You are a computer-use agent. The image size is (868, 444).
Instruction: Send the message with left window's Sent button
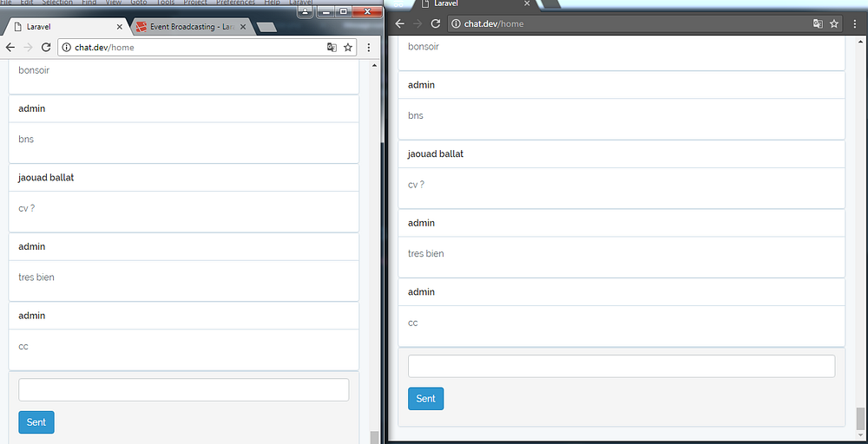tap(36, 422)
